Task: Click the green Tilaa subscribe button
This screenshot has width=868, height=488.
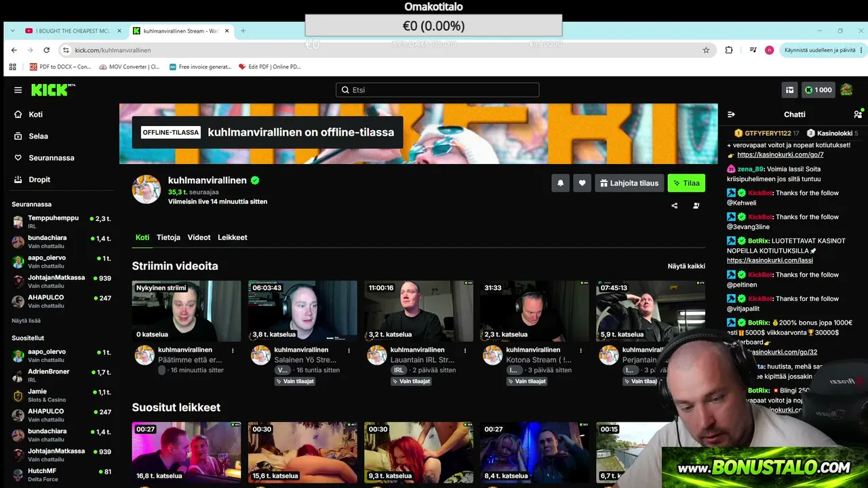Action: click(x=686, y=183)
